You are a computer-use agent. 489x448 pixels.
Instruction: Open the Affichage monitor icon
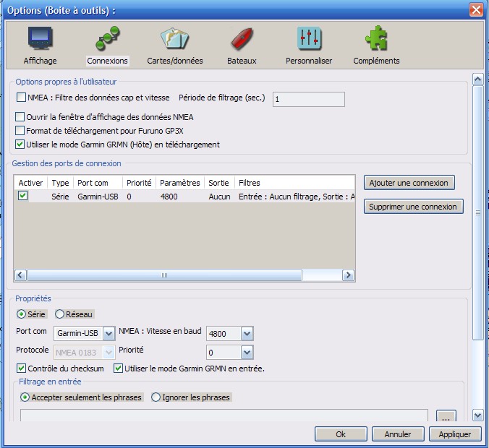[x=41, y=39]
